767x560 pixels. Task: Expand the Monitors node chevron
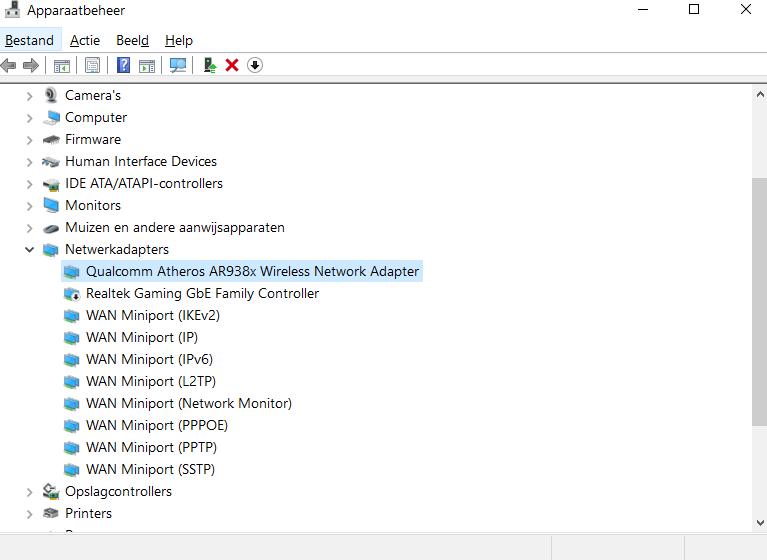point(29,206)
